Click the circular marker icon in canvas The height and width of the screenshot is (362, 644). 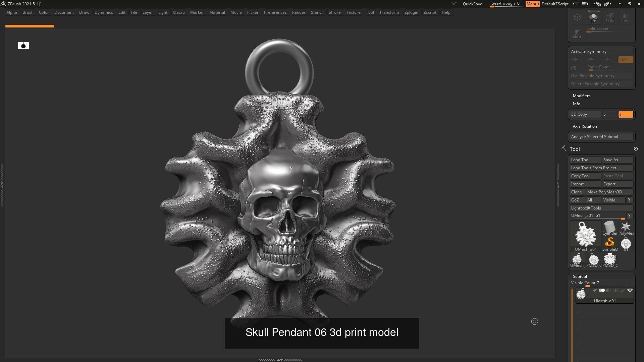point(535,321)
